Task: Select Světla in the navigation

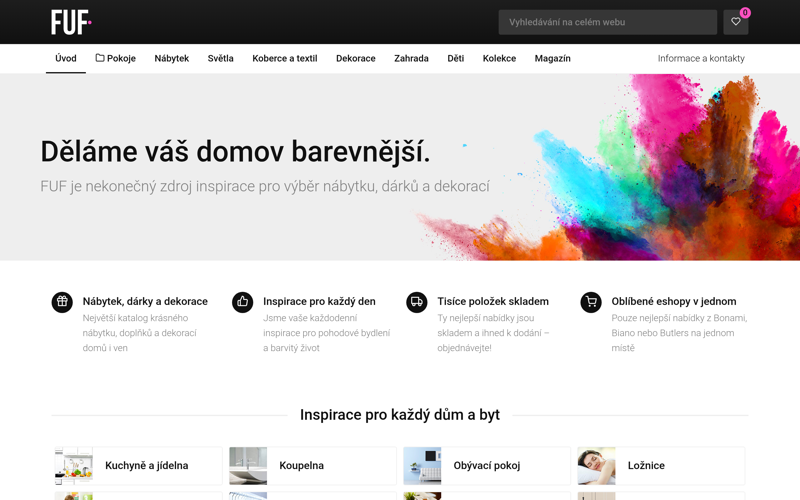Action: 220,58
